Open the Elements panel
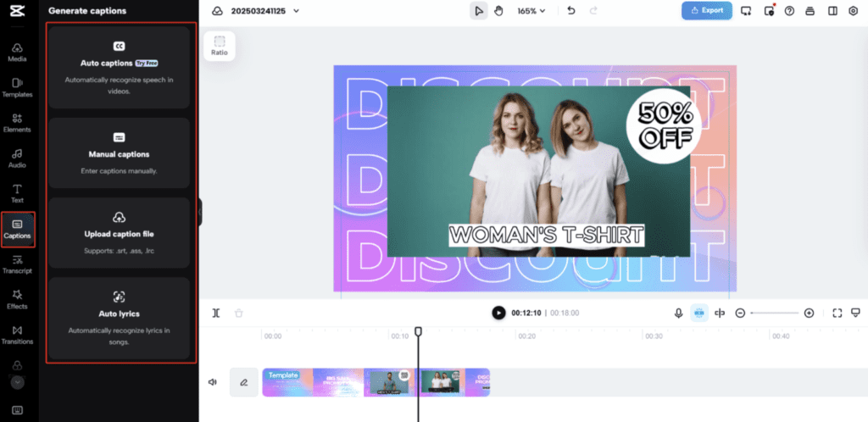Viewport: 868px width, 422px height. point(17,124)
